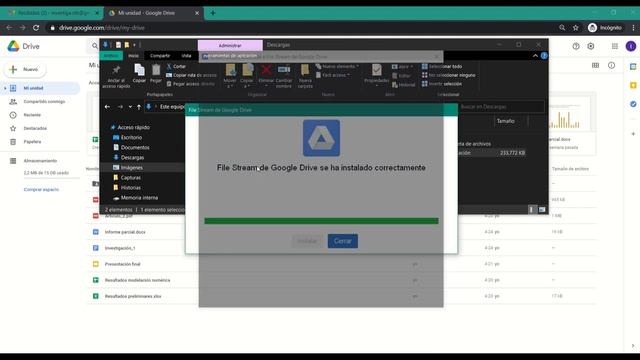The image size is (640, 360).
Task: Open the Mover a dropdown in ribbon
Action: 230,77
